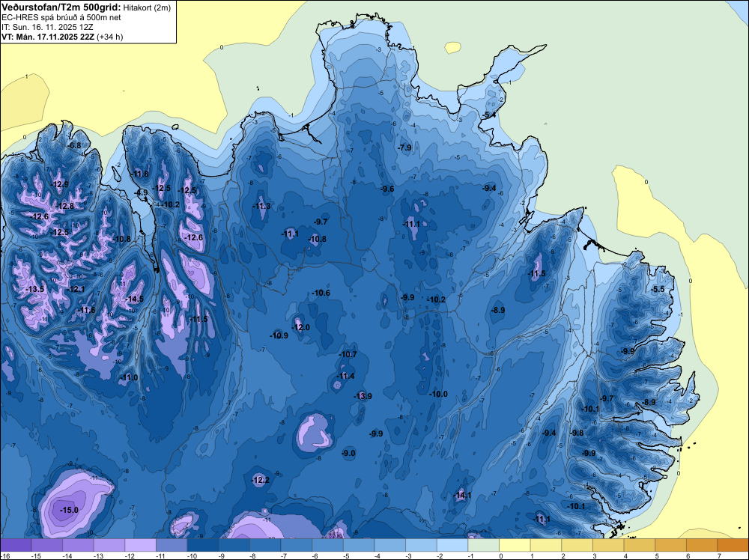
Task: Click the -11.0 temperature label
Action: 129,377
